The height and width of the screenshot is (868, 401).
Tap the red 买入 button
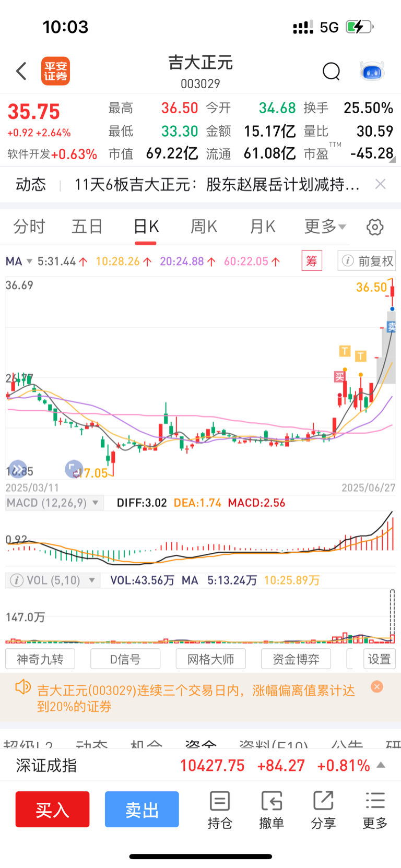[52, 810]
